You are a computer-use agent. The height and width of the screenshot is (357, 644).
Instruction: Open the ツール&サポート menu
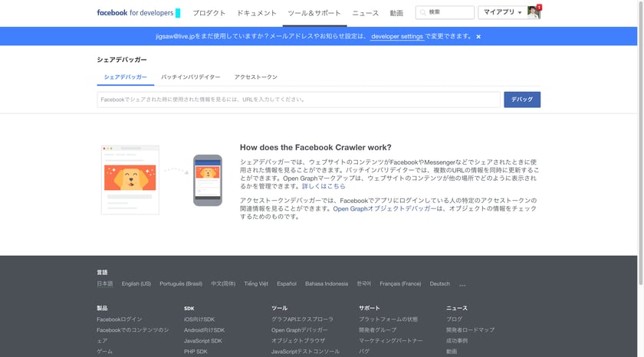[x=314, y=13]
